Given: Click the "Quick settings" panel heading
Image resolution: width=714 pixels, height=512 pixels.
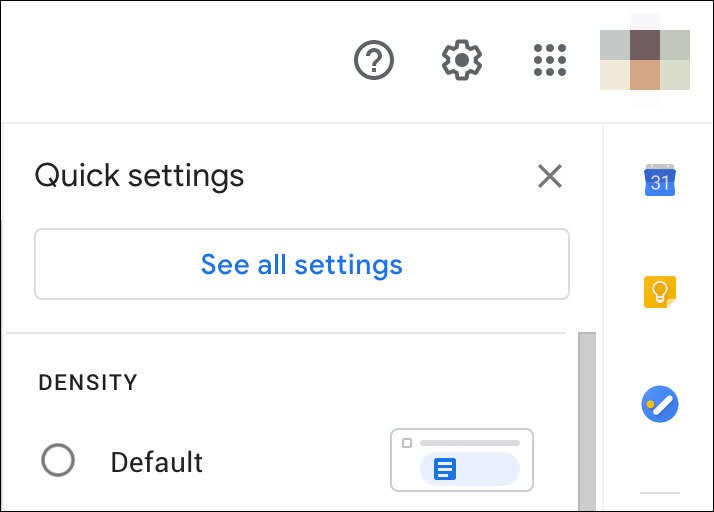Looking at the screenshot, I should (139, 176).
